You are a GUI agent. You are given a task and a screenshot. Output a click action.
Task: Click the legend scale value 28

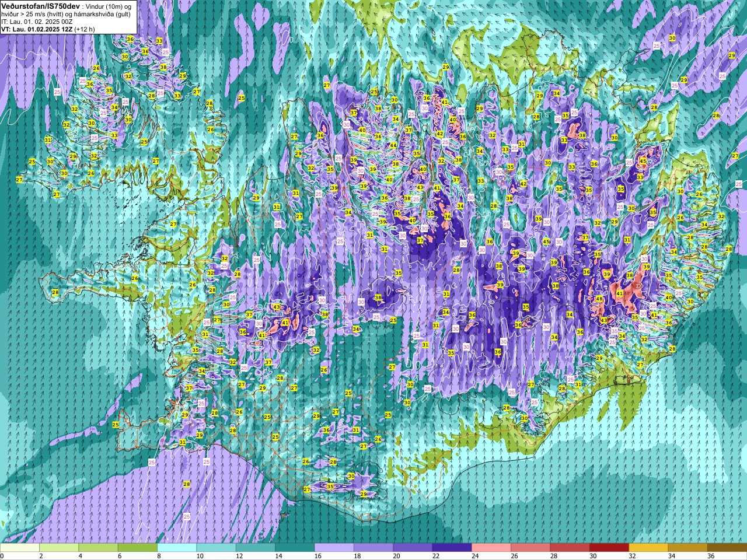[x=553, y=556]
